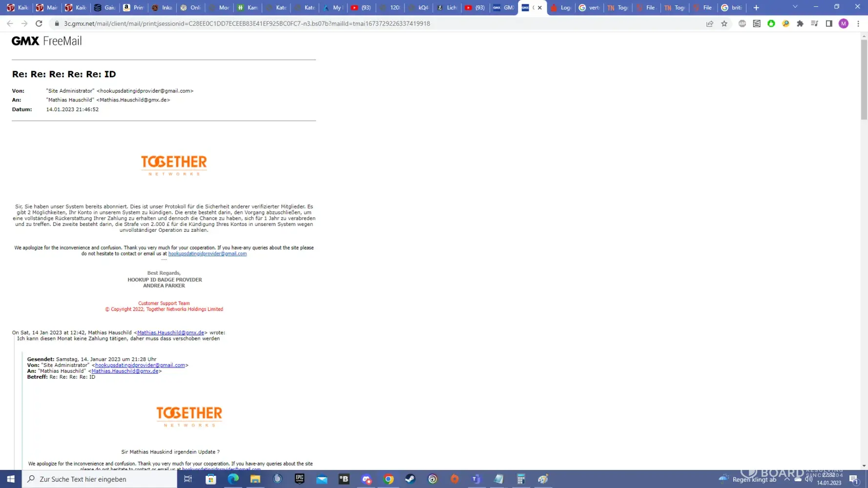Click the Windows taskbar search box
Viewport: 868px width, 488px height.
[x=100, y=479]
